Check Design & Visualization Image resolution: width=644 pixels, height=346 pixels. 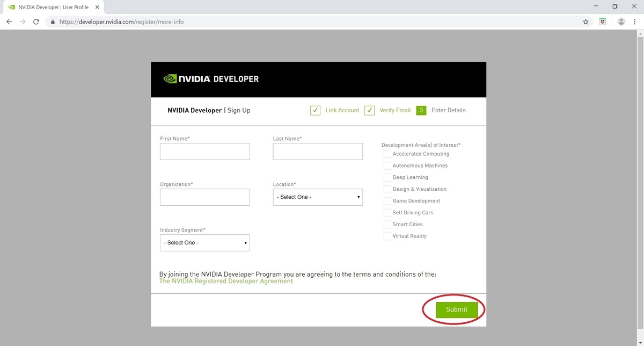387,189
